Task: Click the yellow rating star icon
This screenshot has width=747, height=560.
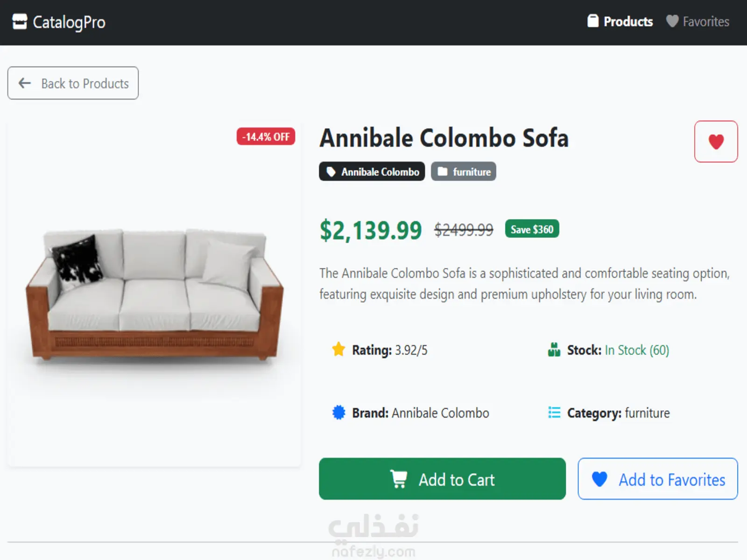Action: tap(338, 350)
